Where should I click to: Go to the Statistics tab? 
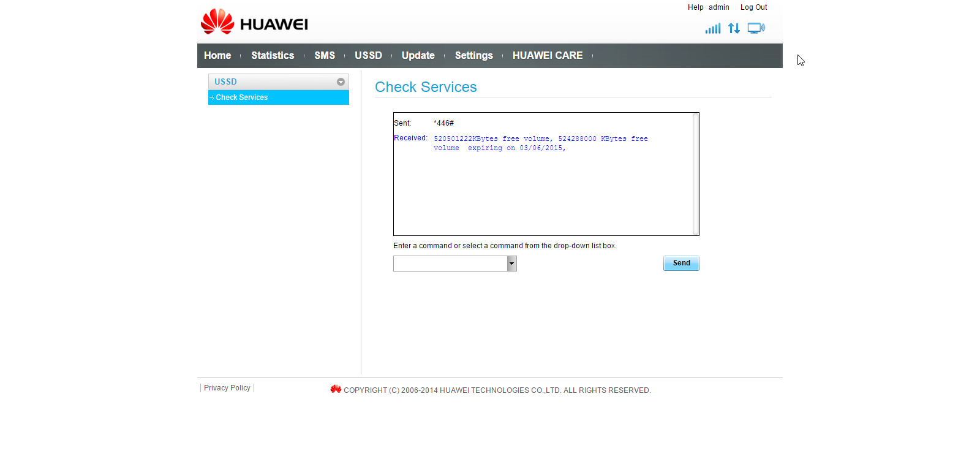point(273,56)
